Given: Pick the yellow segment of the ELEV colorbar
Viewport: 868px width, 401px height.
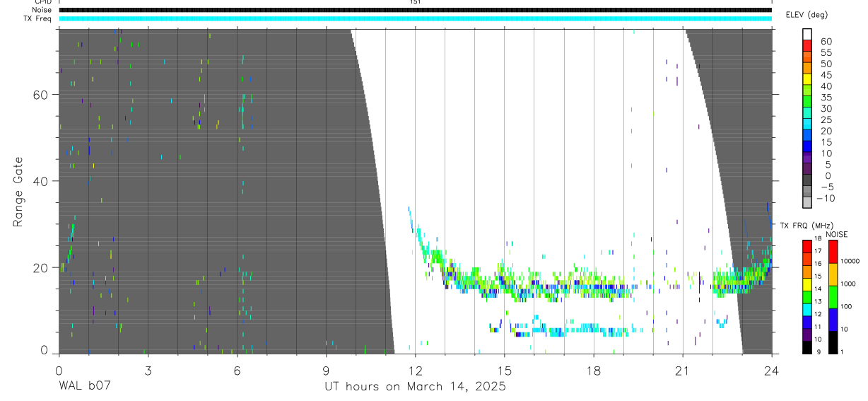Looking at the screenshot, I should click(807, 79).
